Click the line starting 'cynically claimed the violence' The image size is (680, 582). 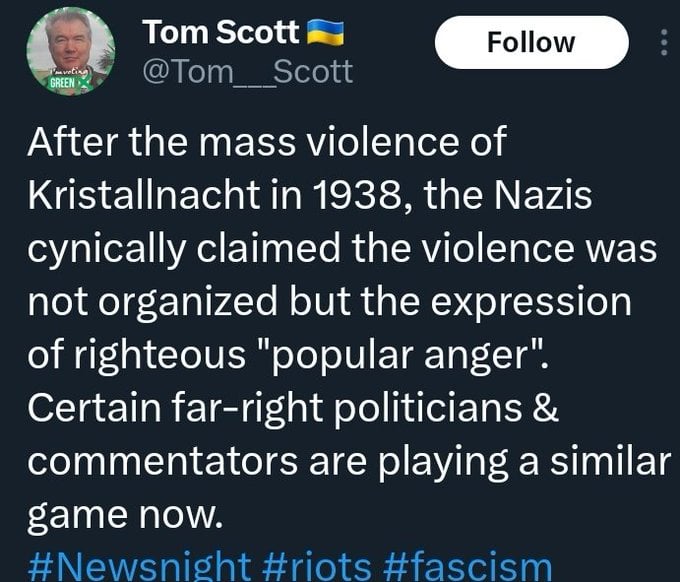[x=342, y=249]
